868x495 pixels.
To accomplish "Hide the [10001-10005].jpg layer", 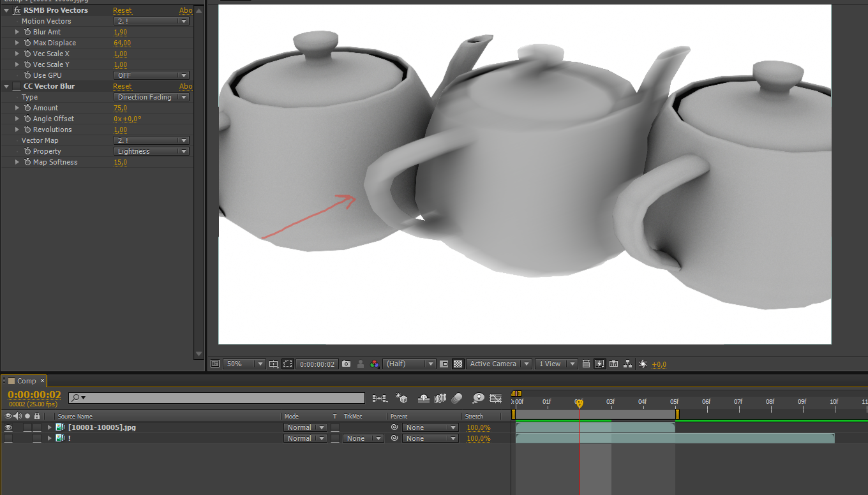I will [8, 427].
